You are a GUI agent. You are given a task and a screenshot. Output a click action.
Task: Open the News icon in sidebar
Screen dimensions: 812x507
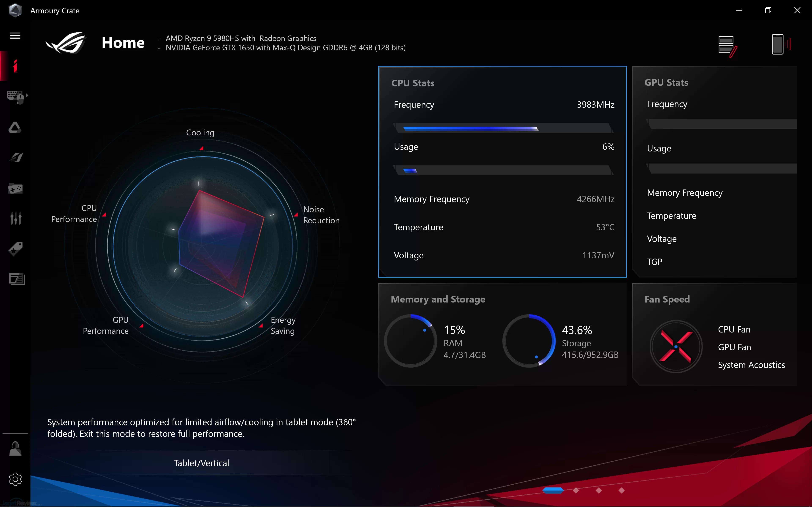point(16,279)
